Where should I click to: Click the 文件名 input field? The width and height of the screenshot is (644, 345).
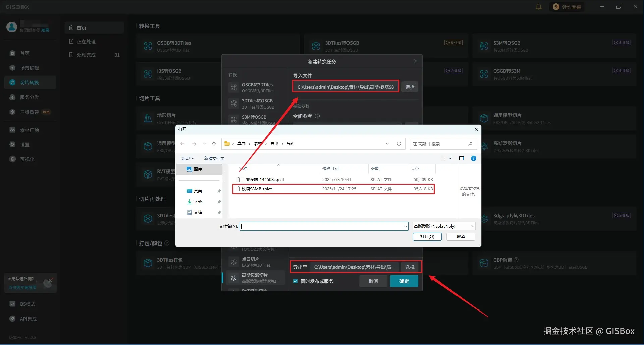324,226
